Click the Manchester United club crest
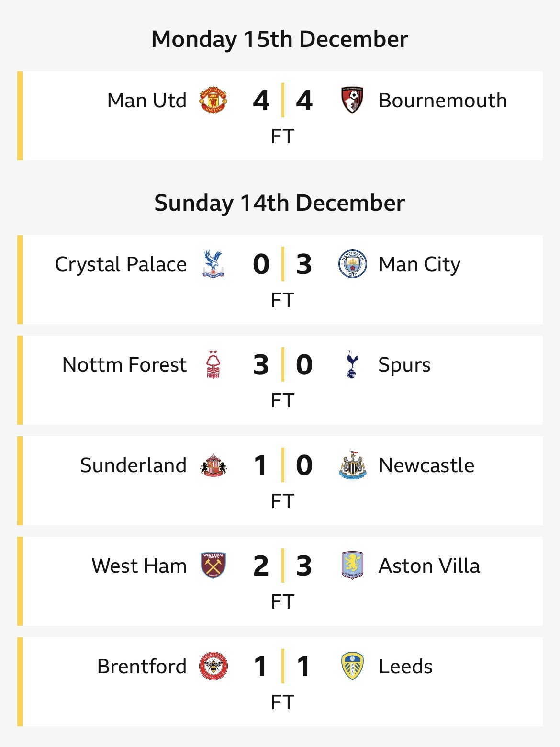560x747 pixels. pyautogui.click(x=213, y=101)
